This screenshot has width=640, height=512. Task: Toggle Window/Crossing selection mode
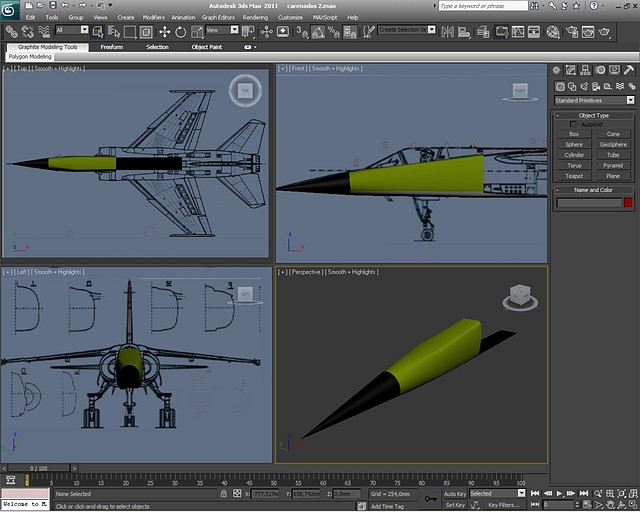[x=146, y=31]
